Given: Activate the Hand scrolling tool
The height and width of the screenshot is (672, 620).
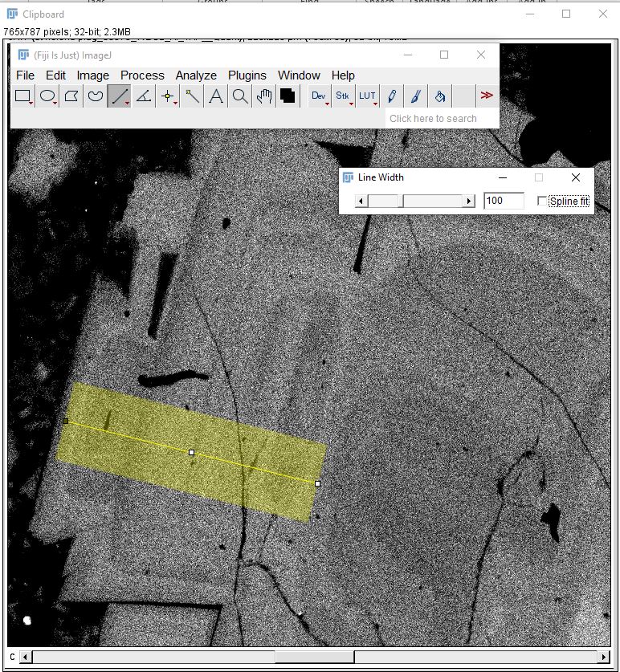Looking at the screenshot, I should point(264,96).
